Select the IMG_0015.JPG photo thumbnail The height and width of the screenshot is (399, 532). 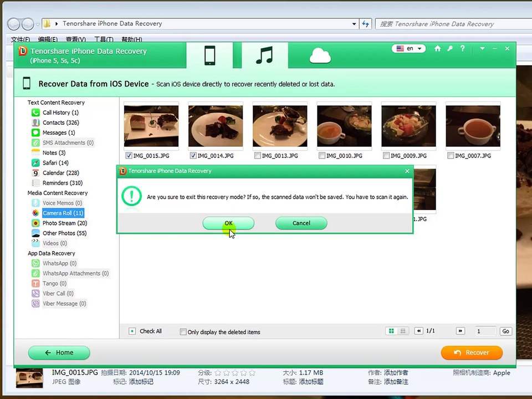151,126
